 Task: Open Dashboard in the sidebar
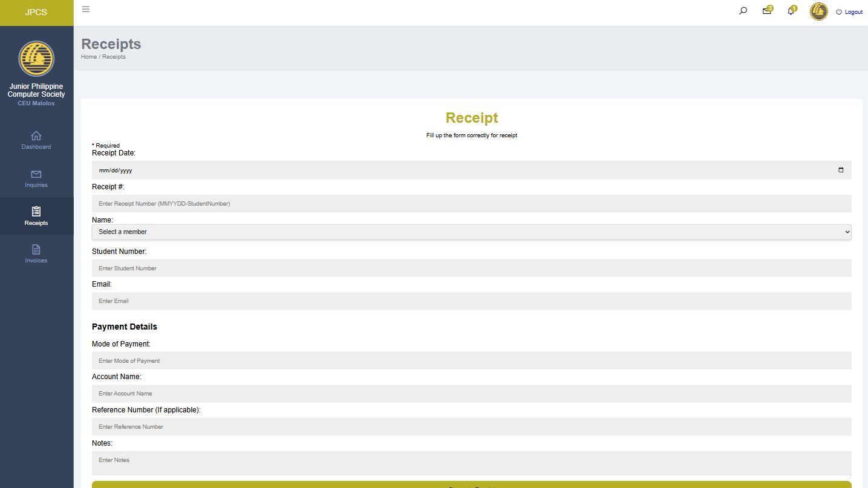point(36,140)
